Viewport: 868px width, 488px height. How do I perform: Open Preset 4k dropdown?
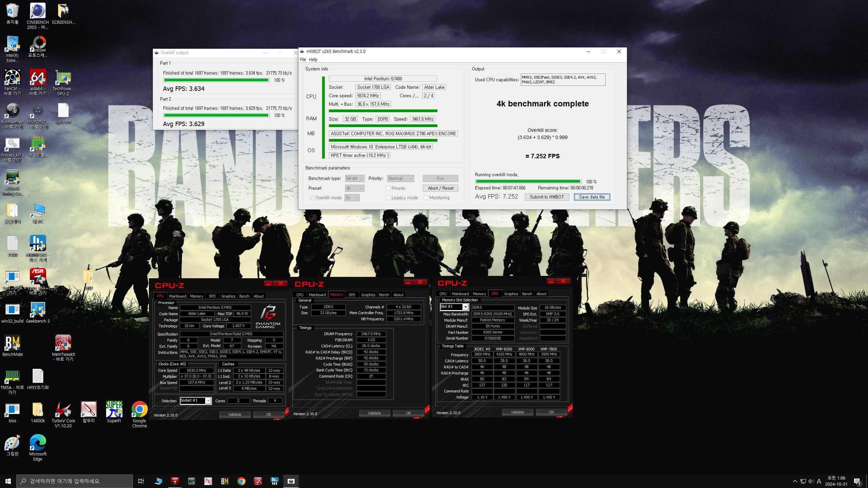[x=354, y=188]
